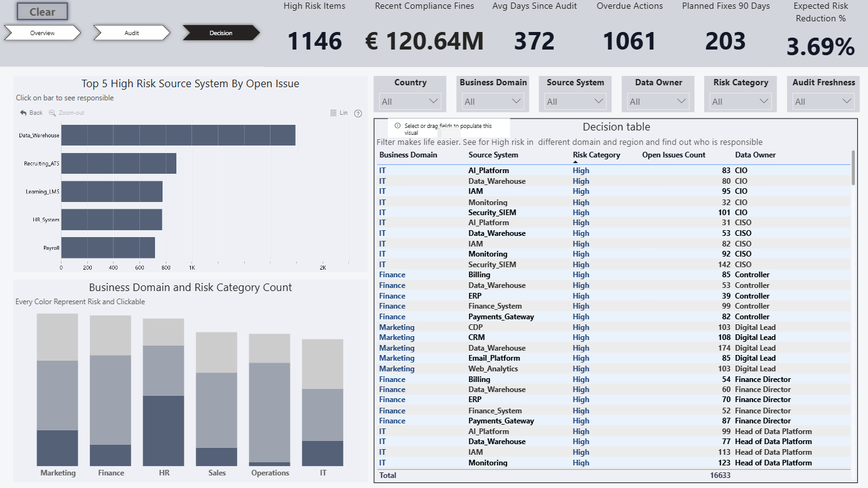This screenshot has width=868, height=488.
Task: Go to the Audit page tab
Action: (x=132, y=33)
